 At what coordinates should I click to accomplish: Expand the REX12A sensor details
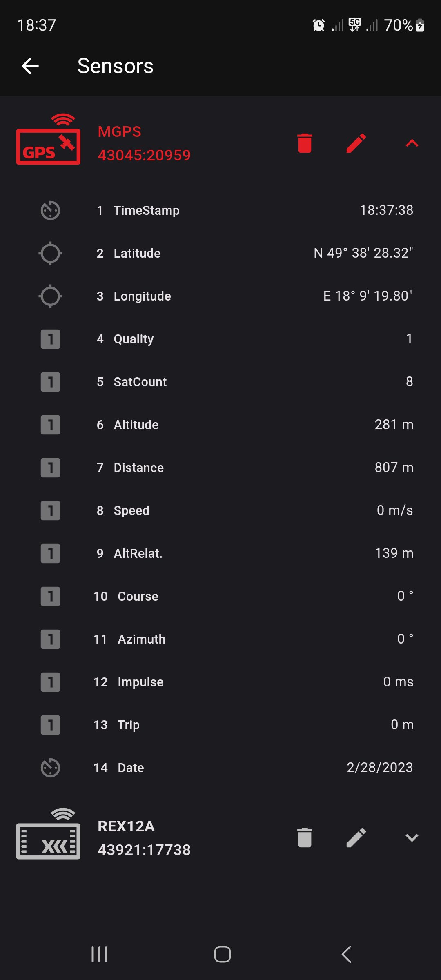click(x=412, y=838)
